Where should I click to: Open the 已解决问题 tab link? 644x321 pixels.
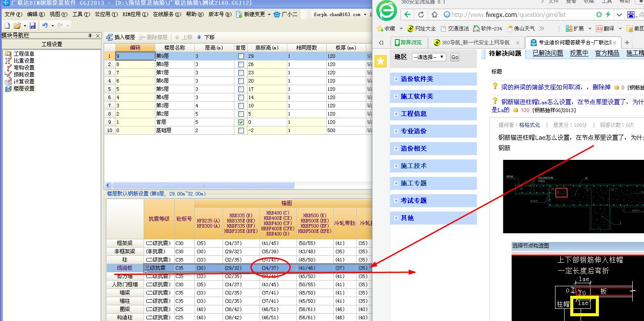548,53
